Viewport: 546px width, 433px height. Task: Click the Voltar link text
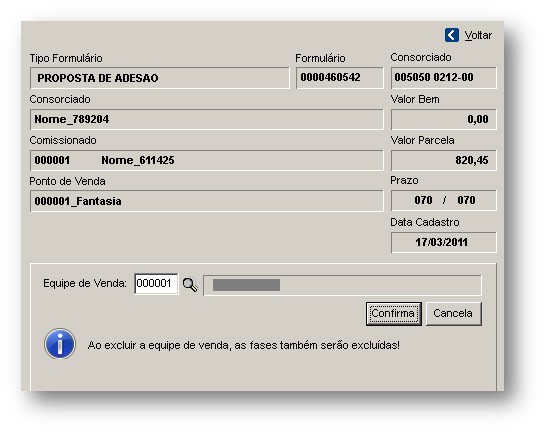point(478,35)
